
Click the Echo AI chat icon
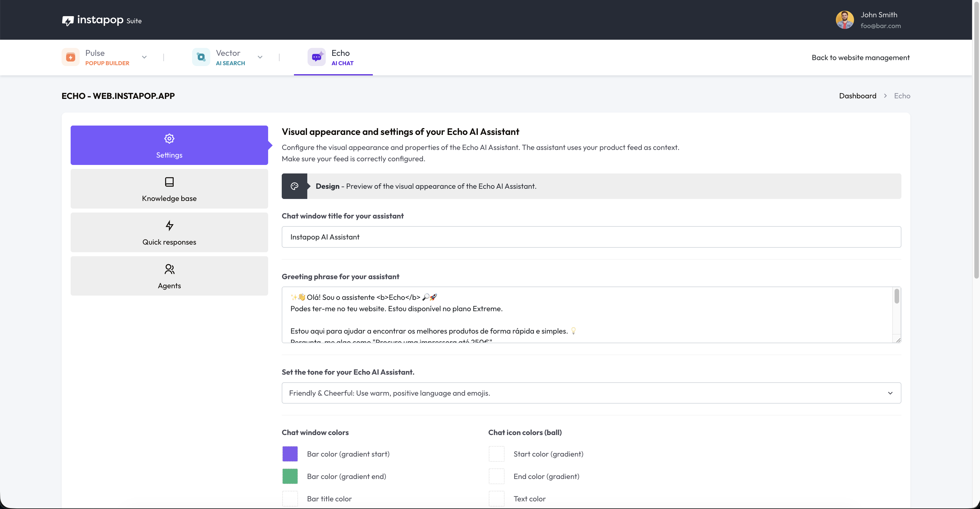click(x=316, y=57)
